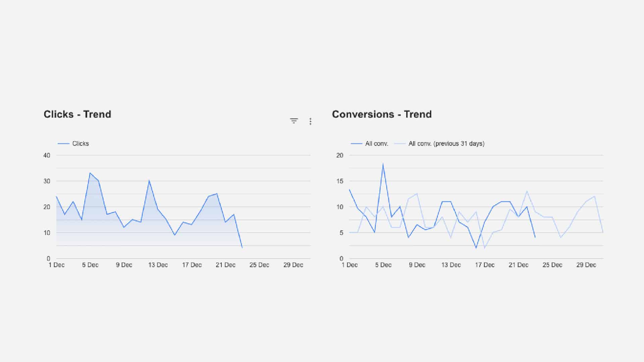The height and width of the screenshot is (362, 644).
Task: Toggle All conv. (previous 31 days) legend
Action: click(439, 143)
